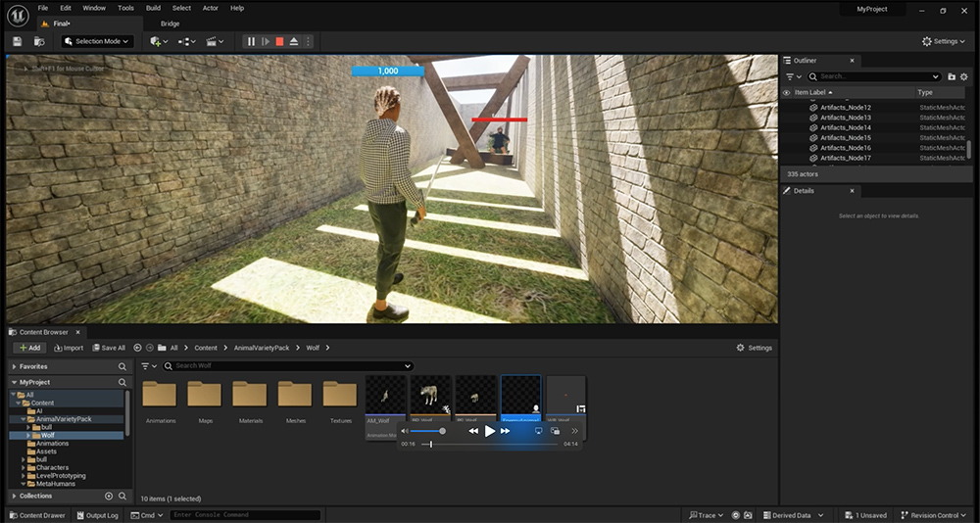Open the Edit menu
Image resolution: width=980 pixels, height=523 pixels.
tap(66, 8)
